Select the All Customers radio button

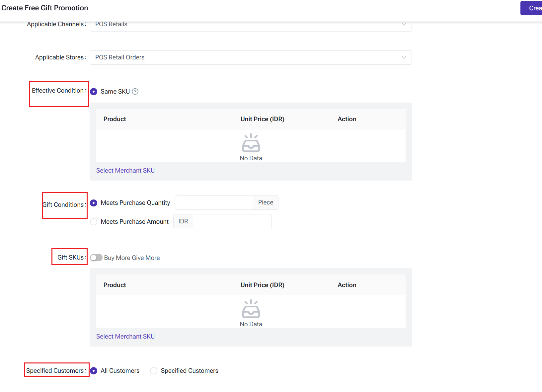94,371
